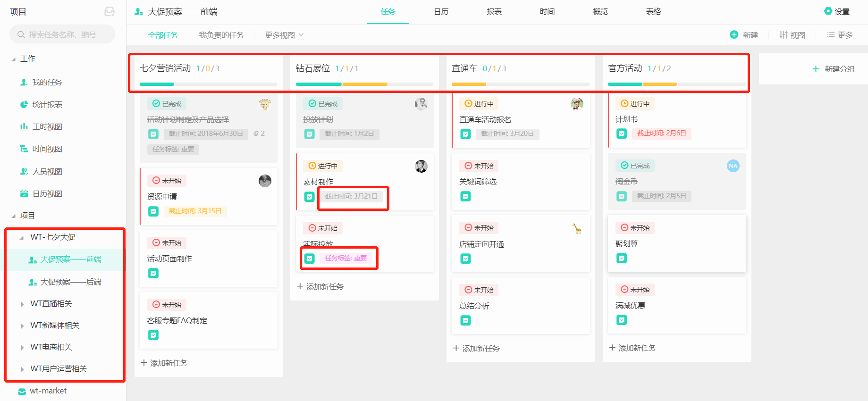Switch to the 日历 tab

point(441,12)
